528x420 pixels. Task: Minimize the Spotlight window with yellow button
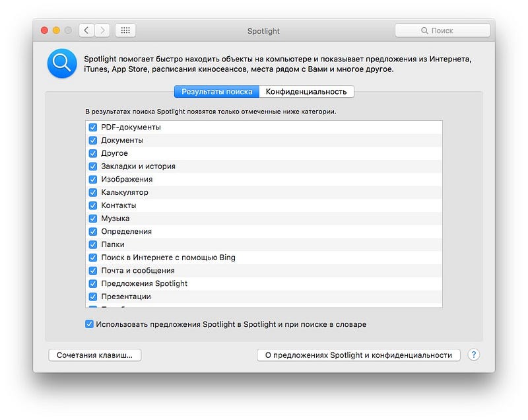[x=56, y=30]
